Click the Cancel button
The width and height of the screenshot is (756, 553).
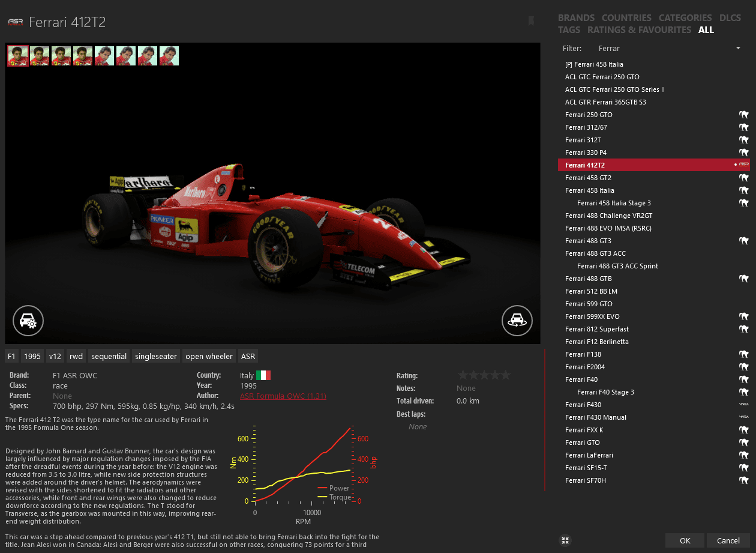point(728,540)
